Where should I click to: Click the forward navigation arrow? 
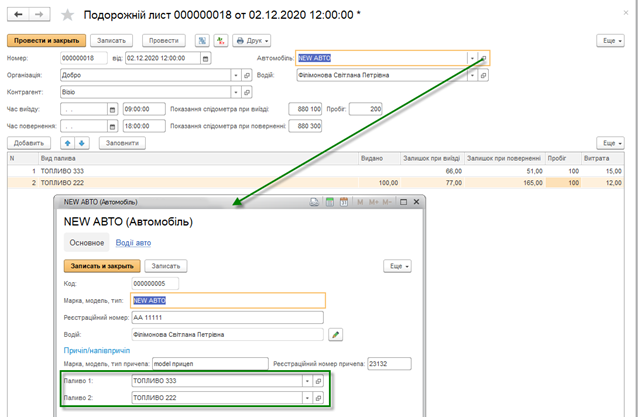[x=41, y=14]
